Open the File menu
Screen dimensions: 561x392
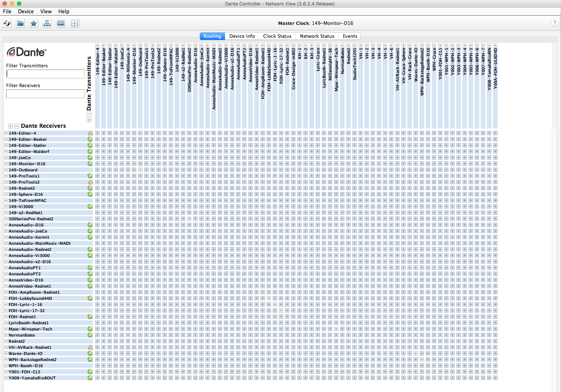tap(7, 12)
